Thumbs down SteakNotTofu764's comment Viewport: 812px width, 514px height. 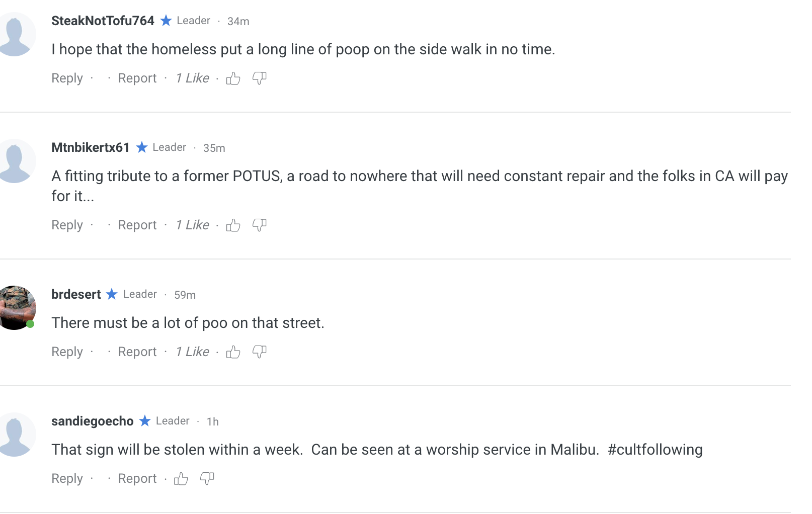click(x=259, y=78)
